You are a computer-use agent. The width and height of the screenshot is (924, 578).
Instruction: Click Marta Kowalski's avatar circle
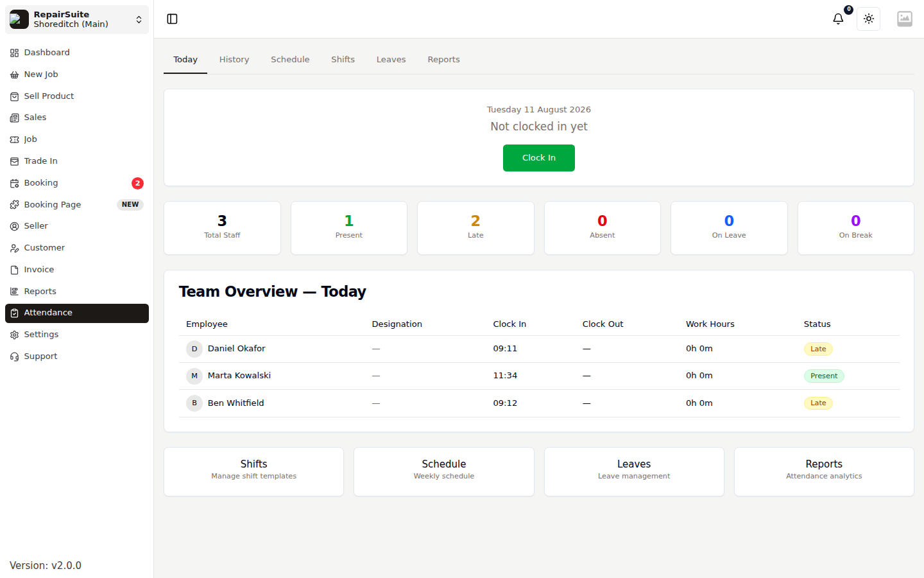point(194,376)
